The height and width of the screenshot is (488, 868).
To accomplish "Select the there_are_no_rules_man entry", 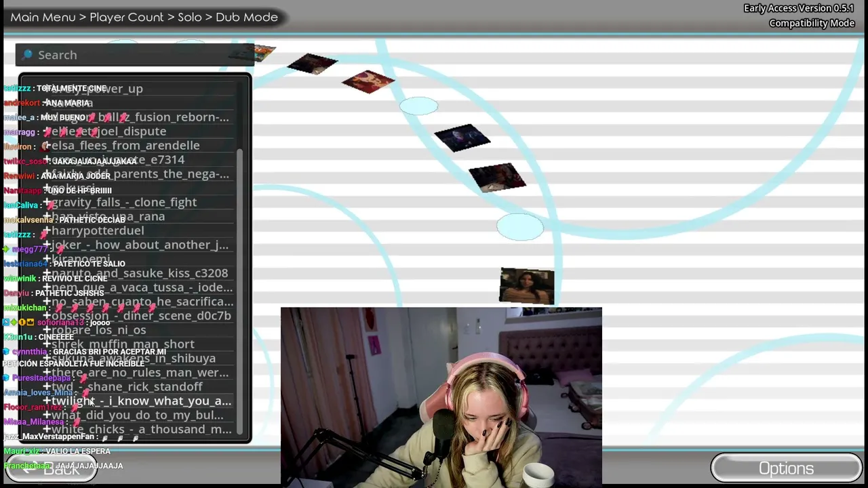I will [138, 373].
